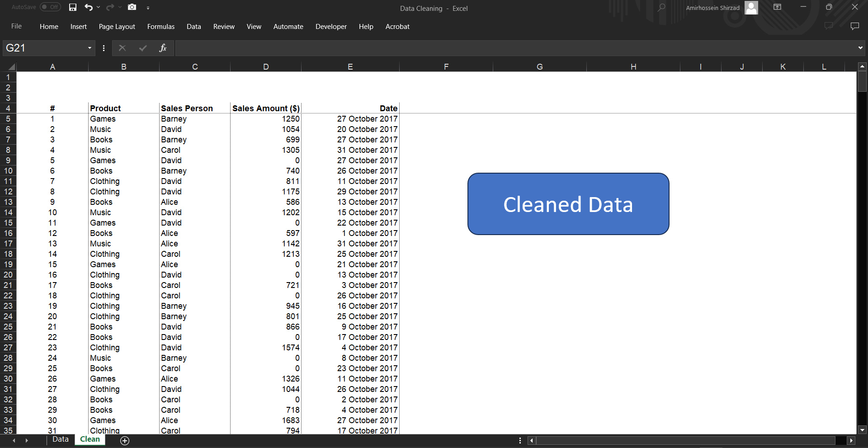The width and height of the screenshot is (868, 448).
Task: Switch to the Data sheet tab
Action: [x=60, y=439]
